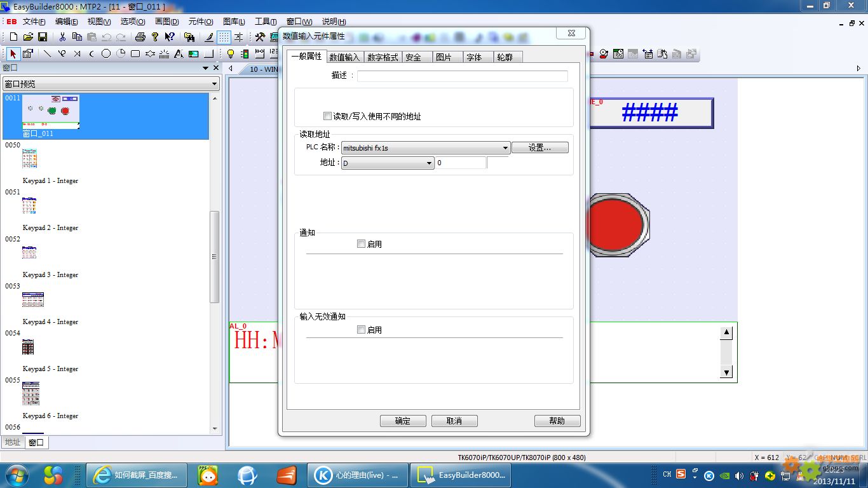This screenshot has height=488, width=868.
Task: Switch to the 数字格式 tab
Action: [383, 57]
